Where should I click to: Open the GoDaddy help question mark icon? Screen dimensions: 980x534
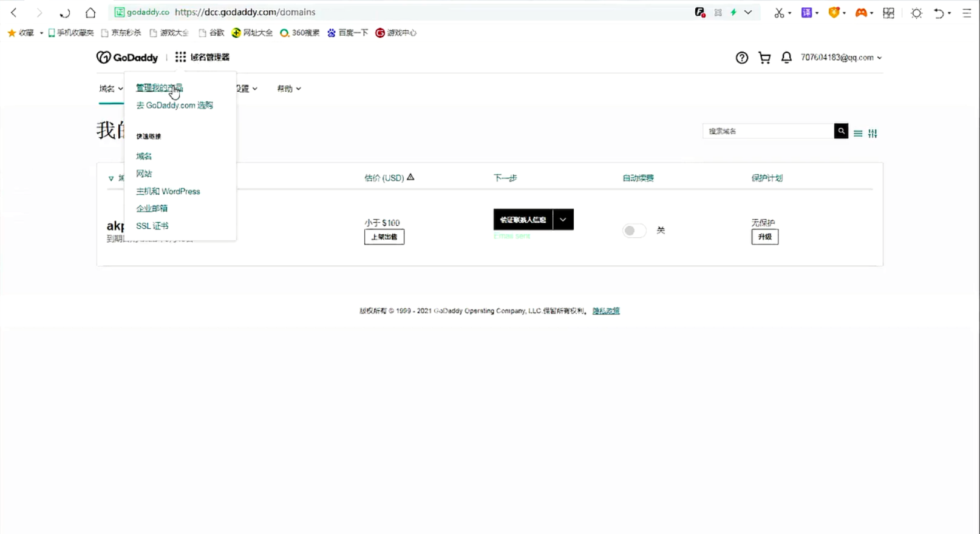(x=741, y=58)
